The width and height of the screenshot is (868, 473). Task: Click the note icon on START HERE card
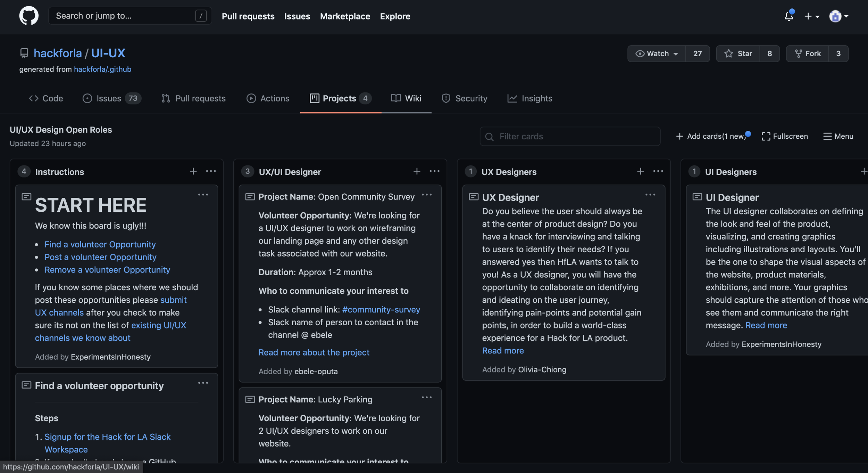[26, 197]
